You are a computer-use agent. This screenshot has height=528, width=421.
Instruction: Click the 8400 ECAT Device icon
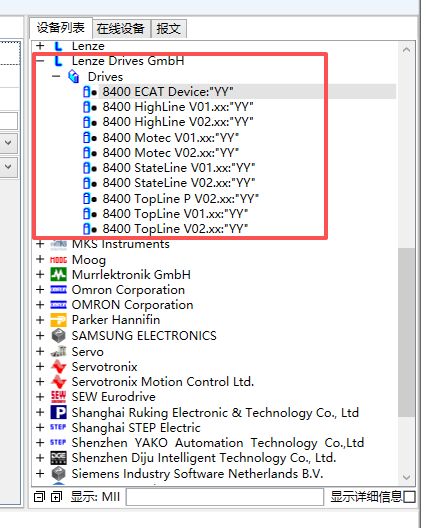[90, 92]
